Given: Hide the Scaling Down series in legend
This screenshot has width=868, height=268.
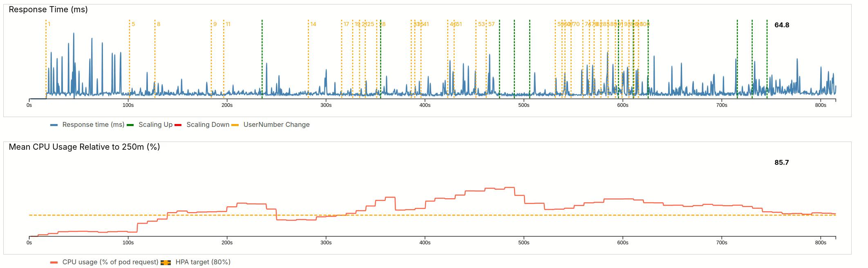Looking at the screenshot, I should click(x=208, y=125).
